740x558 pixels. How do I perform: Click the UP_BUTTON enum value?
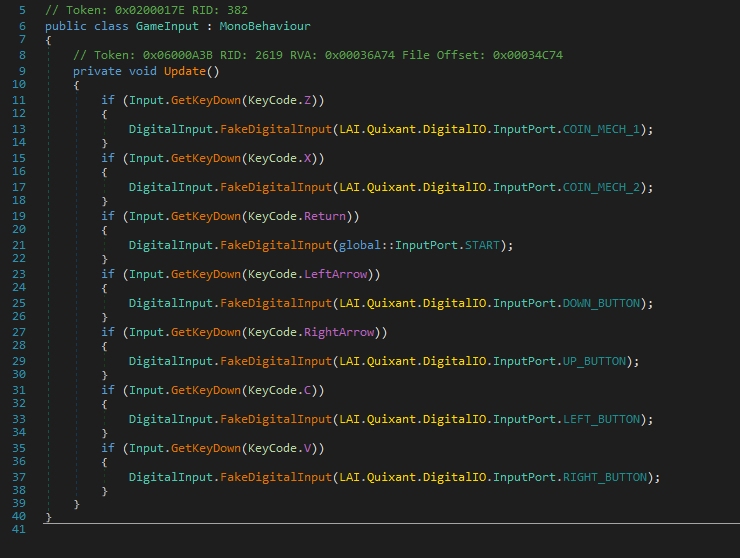coord(594,361)
